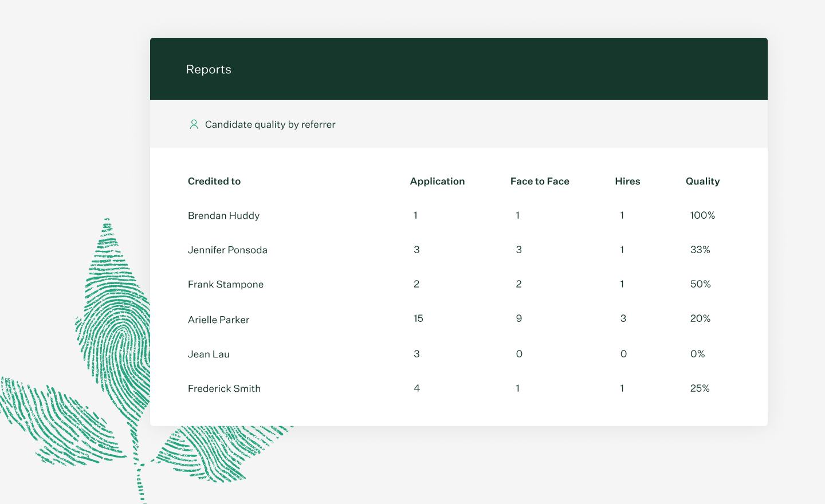Open the Candidate quality by referrer report
This screenshot has width=825, height=504.
point(270,124)
